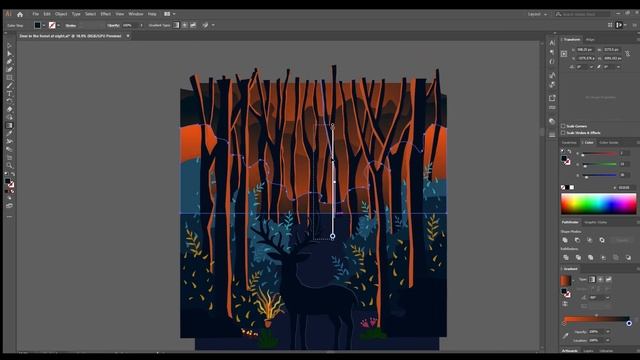Choose Freeform gradient type in Gradient panel
Image resolution: width=640 pixels, height=360 pixels.
(x=608, y=279)
